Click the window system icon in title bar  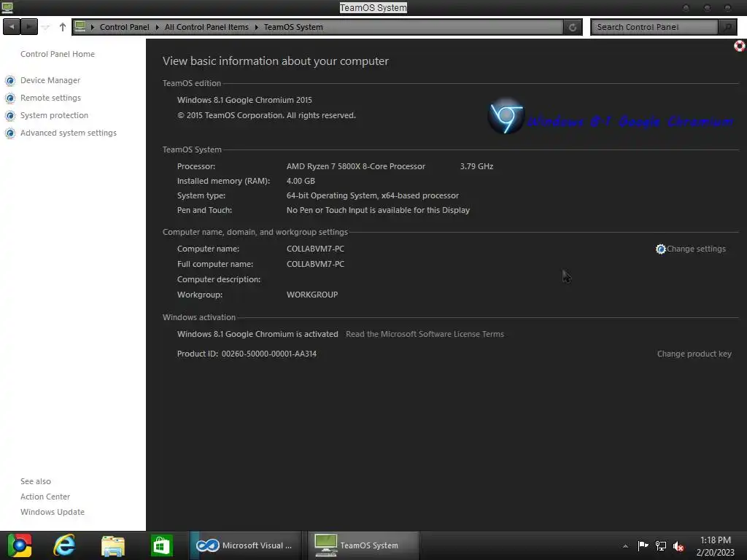7,7
